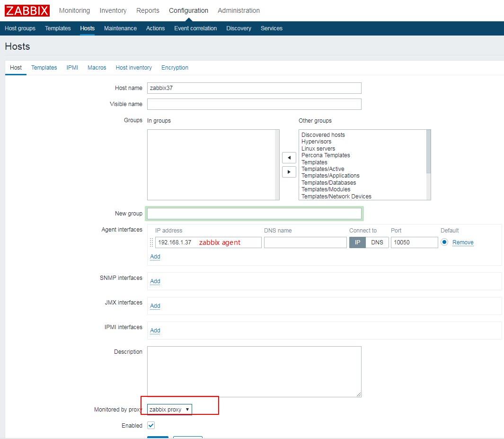504x439 pixels.
Task: Click the Host name input field
Action: (254, 88)
